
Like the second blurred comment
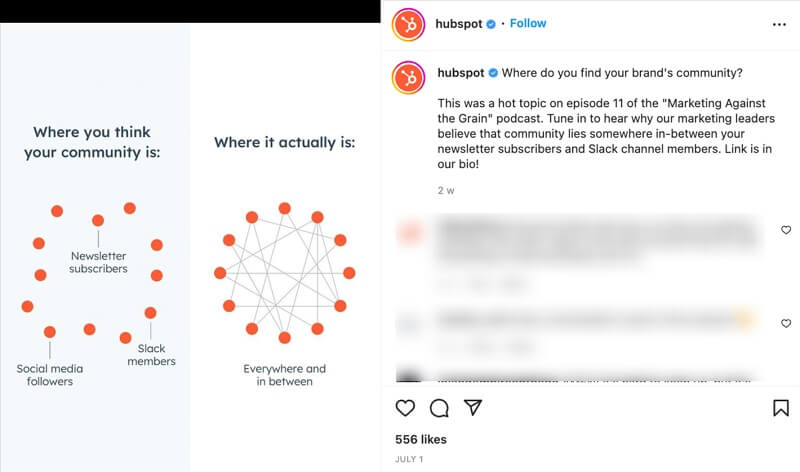click(786, 324)
